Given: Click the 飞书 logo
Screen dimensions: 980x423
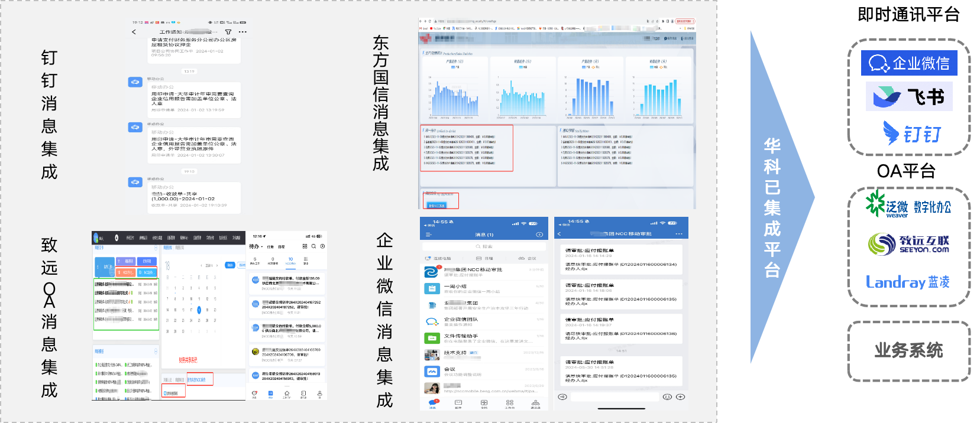Looking at the screenshot, I should (909, 96).
